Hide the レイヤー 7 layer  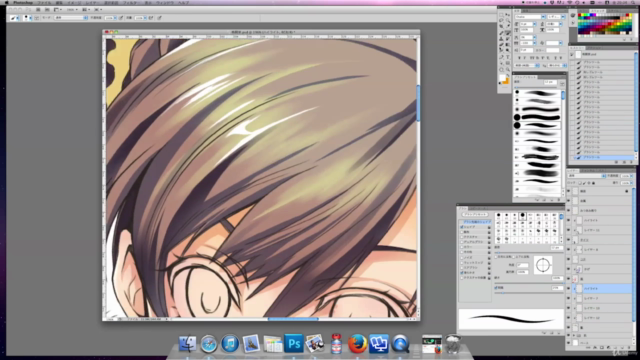[x=568, y=298]
